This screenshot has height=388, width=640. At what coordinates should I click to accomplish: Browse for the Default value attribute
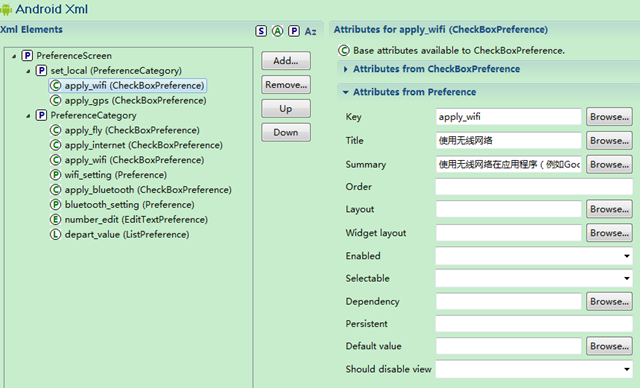coord(609,346)
